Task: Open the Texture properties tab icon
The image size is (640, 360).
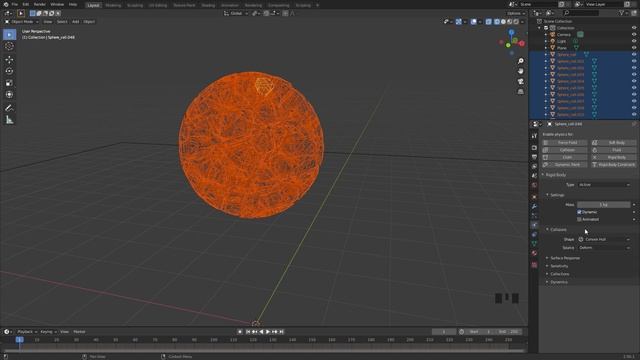Action: tap(534, 265)
